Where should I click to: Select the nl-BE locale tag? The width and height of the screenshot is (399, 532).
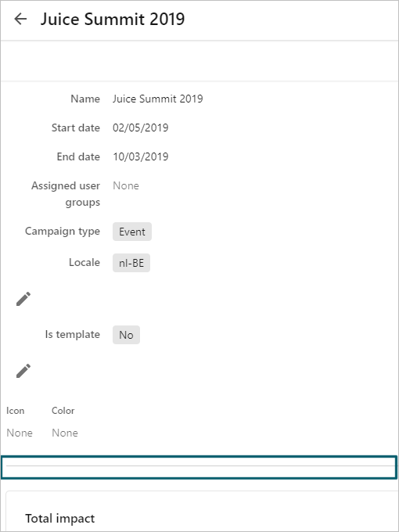(131, 263)
